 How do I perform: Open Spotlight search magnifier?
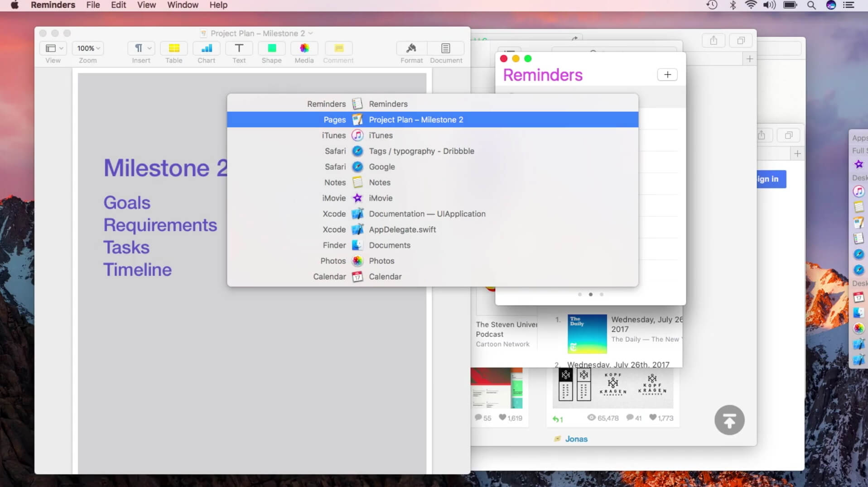(x=811, y=5)
